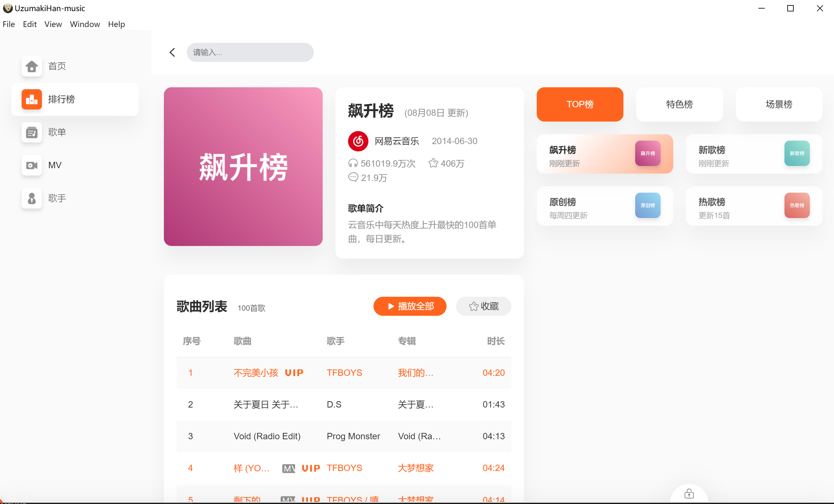Click the MV camera icon
Viewport: 834px width, 504px height.
click(31, 165)
